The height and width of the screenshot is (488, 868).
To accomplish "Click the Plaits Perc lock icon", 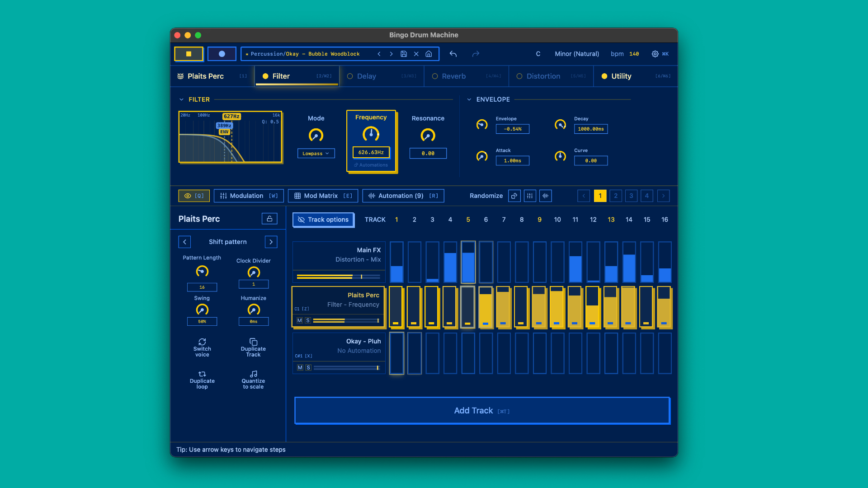I will tap(269, 219).
